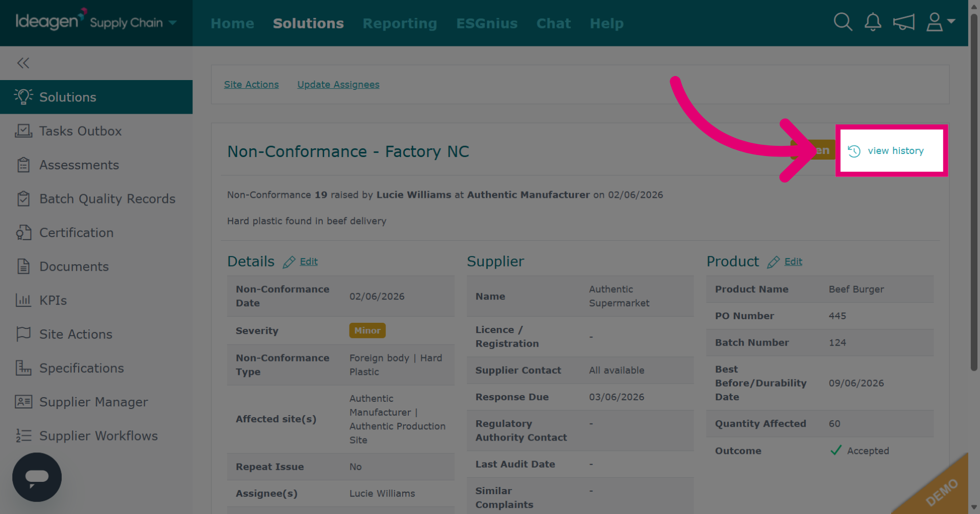The width and height of the screenshot is (980, 514).
Task: Click the Update Assignees link
Action: click(338, 85)
